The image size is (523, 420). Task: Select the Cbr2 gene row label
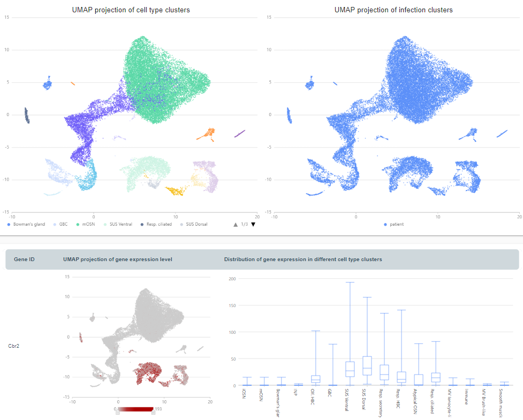(14, 346)
